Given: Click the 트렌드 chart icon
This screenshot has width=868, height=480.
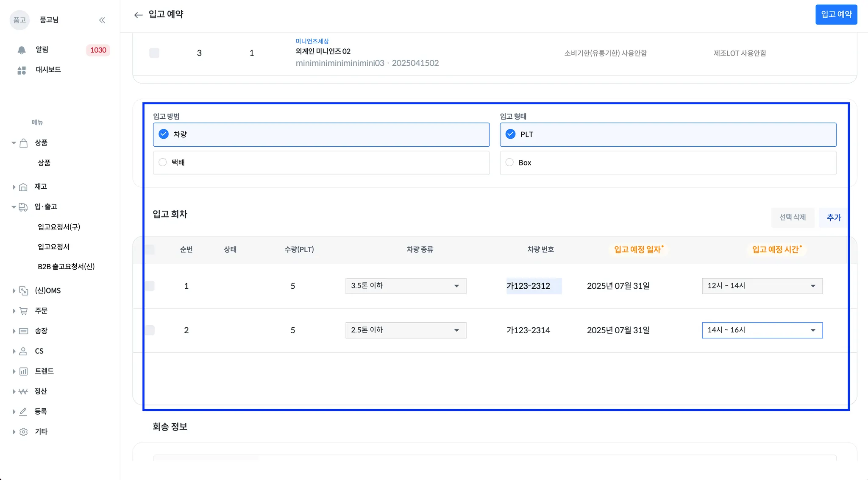Looking at the screenshot, I should [23, 371].
